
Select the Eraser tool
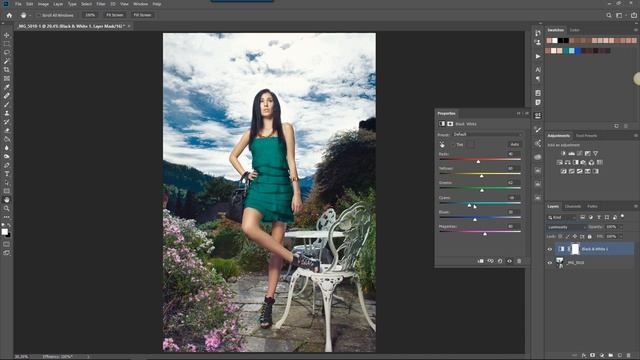7,131
